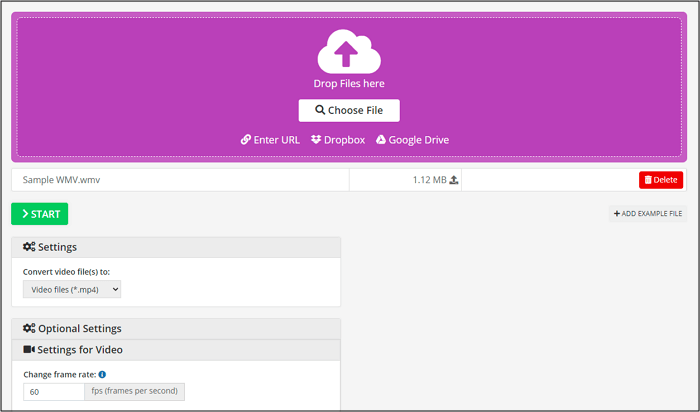The image size is (700, 412).
Task: Start the conversion with the START button
Action: point(40,214)
